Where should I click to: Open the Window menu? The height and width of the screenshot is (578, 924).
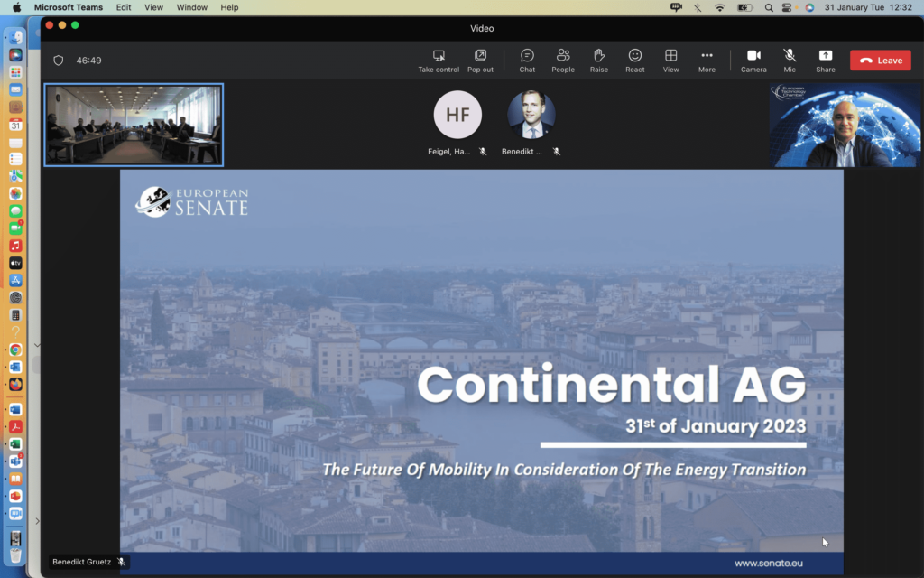tap(192, 7)
